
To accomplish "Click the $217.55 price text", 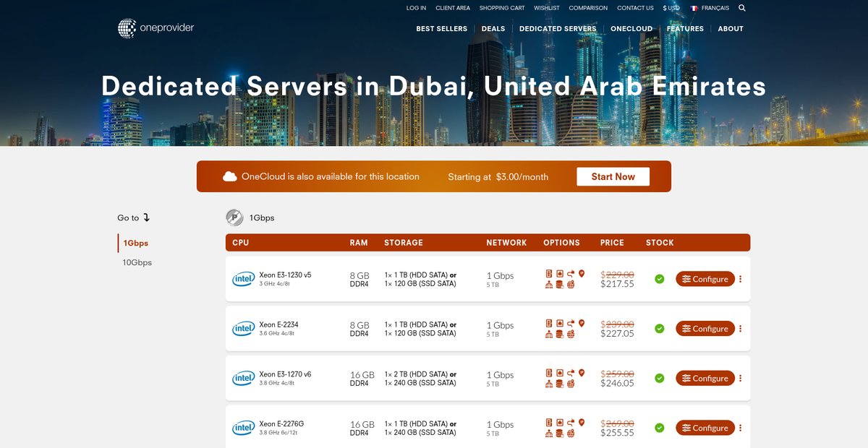I will pos(617,284).
